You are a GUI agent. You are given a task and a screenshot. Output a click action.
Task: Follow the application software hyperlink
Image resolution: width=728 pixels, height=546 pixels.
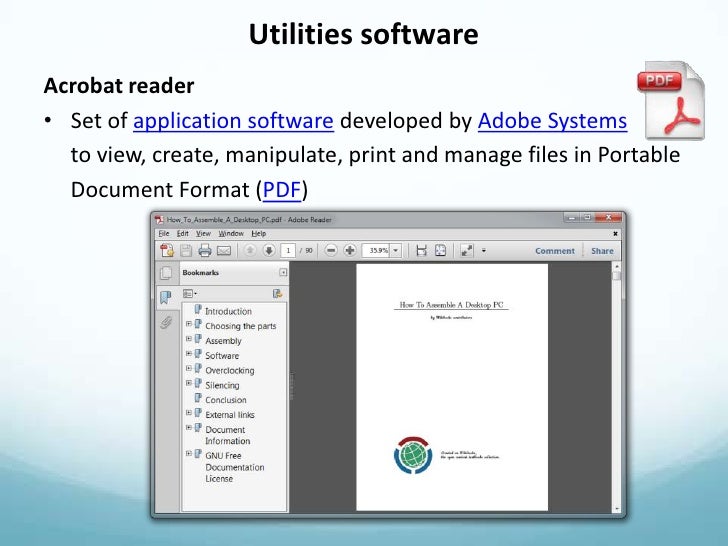[233, 121]
